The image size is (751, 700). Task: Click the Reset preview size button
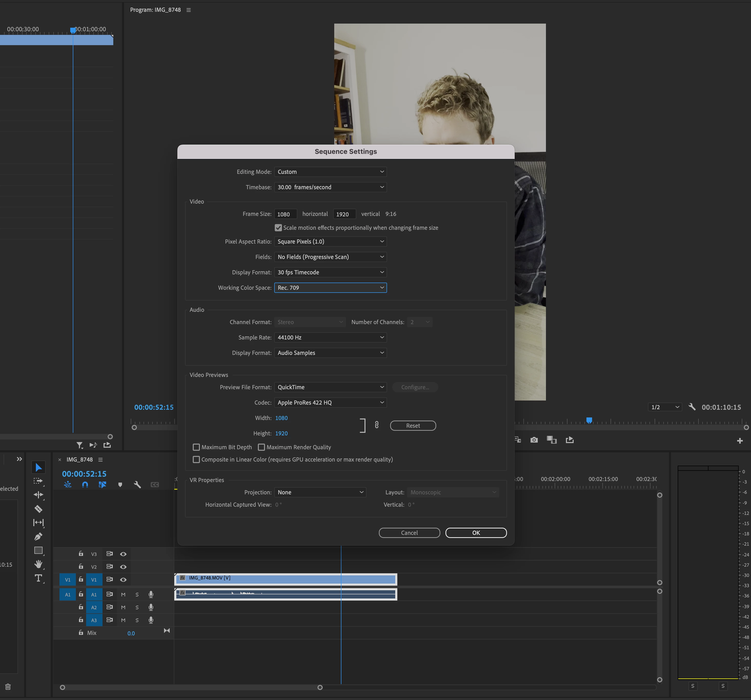pos(412,426)
